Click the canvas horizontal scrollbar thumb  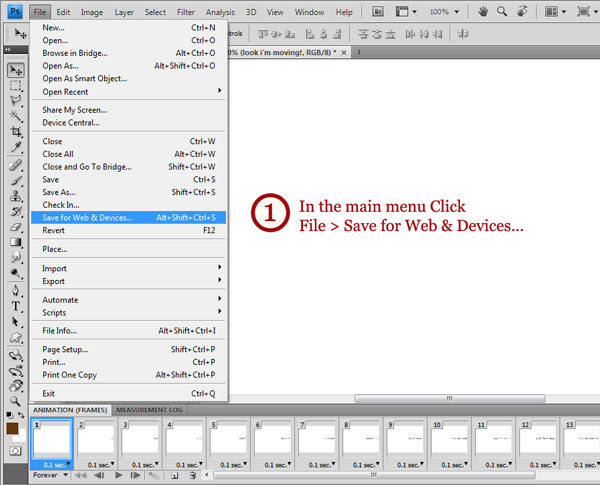coord(450,398)
